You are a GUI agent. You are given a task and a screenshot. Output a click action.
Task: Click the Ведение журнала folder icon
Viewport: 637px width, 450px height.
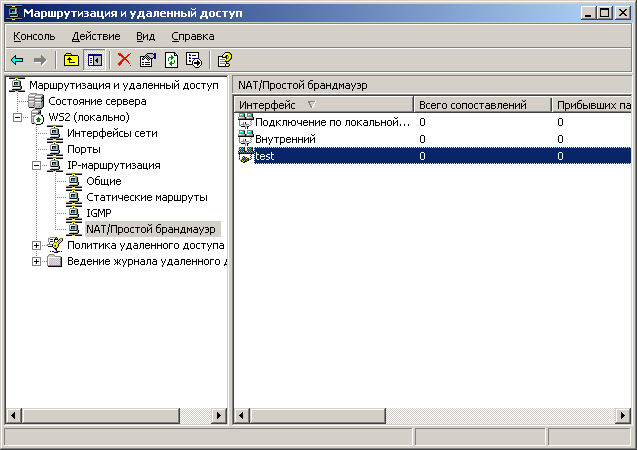pos(54,261)
